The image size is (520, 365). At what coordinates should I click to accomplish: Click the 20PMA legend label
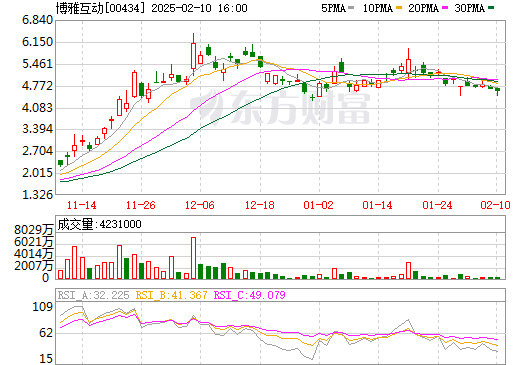point(423,8)
